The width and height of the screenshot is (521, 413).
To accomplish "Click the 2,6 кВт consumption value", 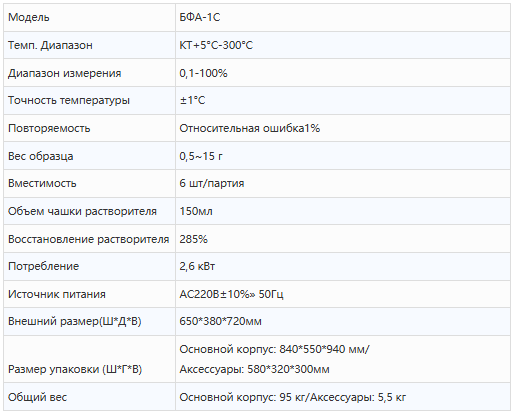I will [197, 266].
